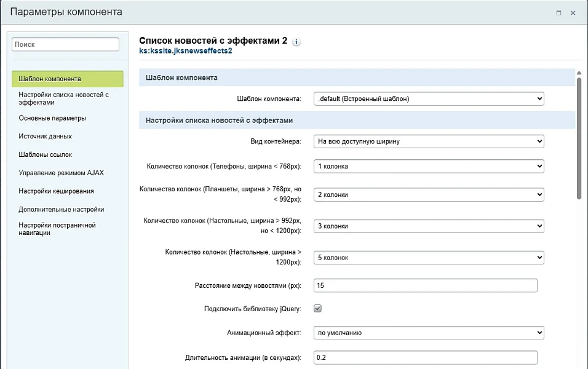Open Шаблоны ссылок in the sidebar
Viewport: 588px width, 369px height.
tap(45, 154)
